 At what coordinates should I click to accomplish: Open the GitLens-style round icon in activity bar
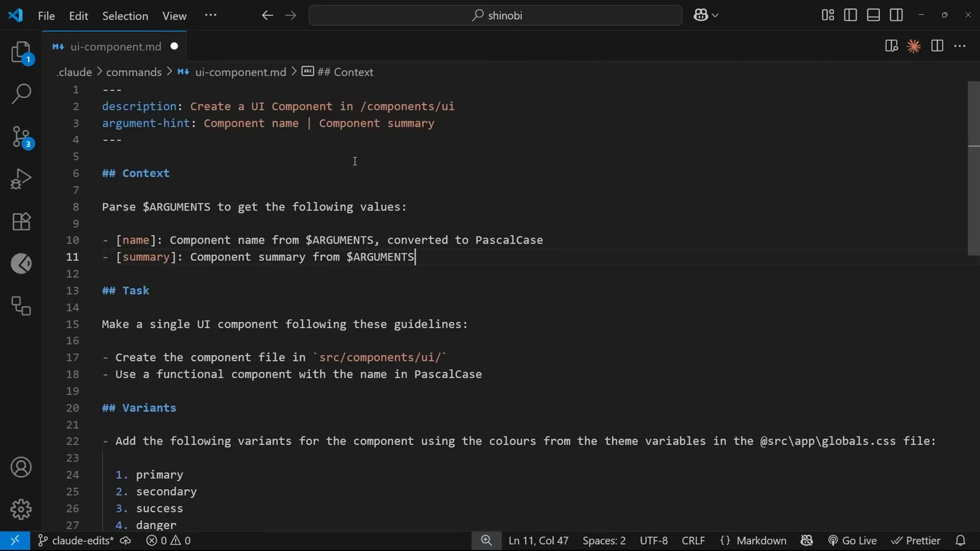21,264
